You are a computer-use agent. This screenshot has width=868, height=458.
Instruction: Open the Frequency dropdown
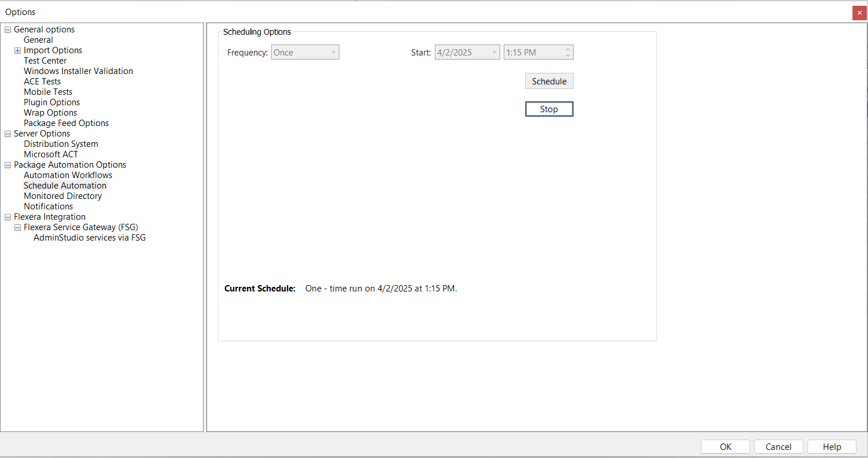(333, 53)
